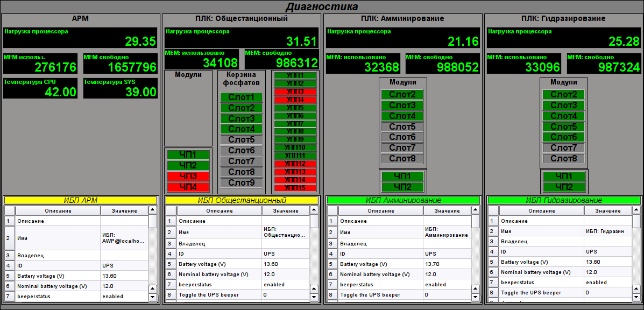Click Описание column header in ИБП Общестанционный table

[x=218, y=210]
